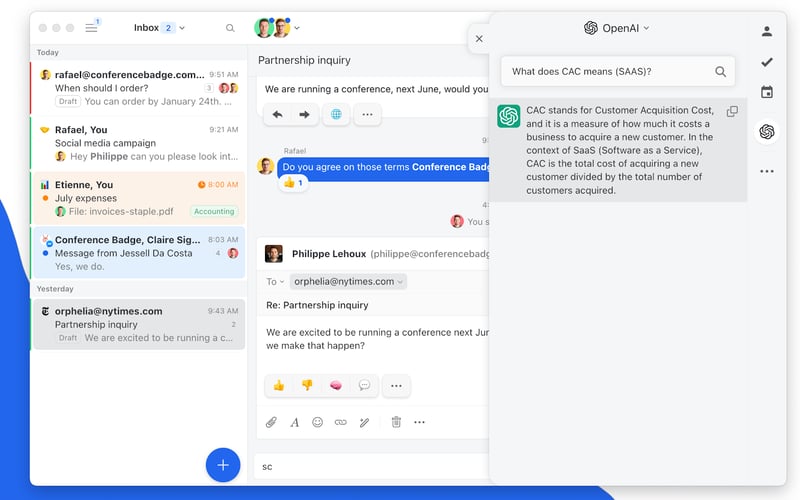
Task: Expand the team avatars dropdown chevron
Action: tap(297, 28)
